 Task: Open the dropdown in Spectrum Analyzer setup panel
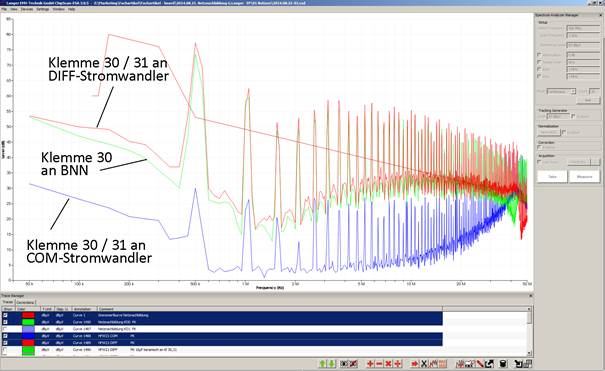point(561,91)
